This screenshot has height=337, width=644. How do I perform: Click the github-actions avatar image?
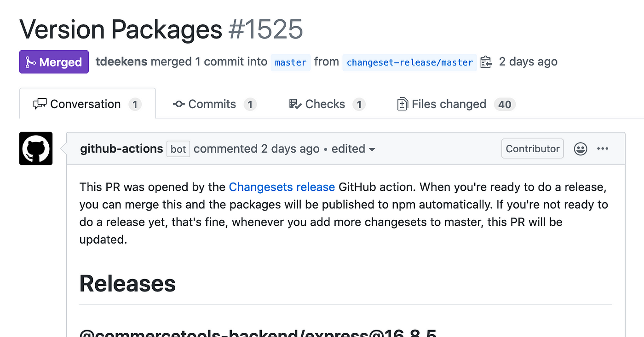click(36, 149)
